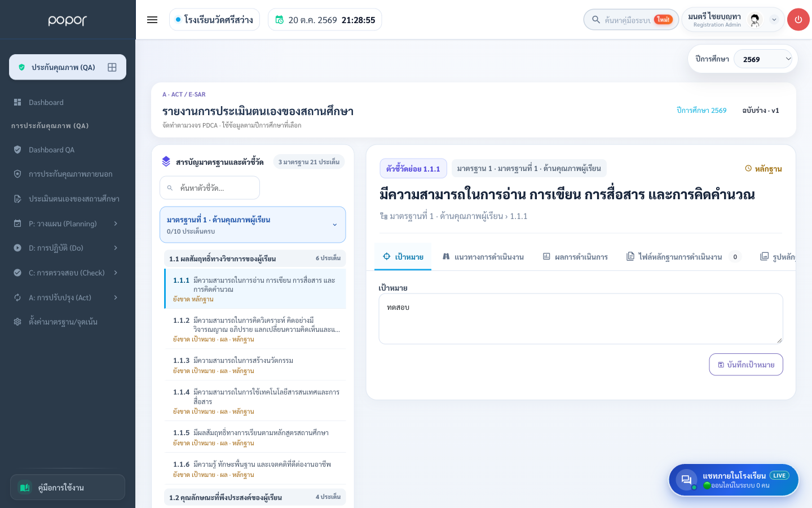The width and height of the screenshot is (812, 508).
Task: Click the search magnifier in ค้นหาคู่มือระบบ
Action: point(595,20)
